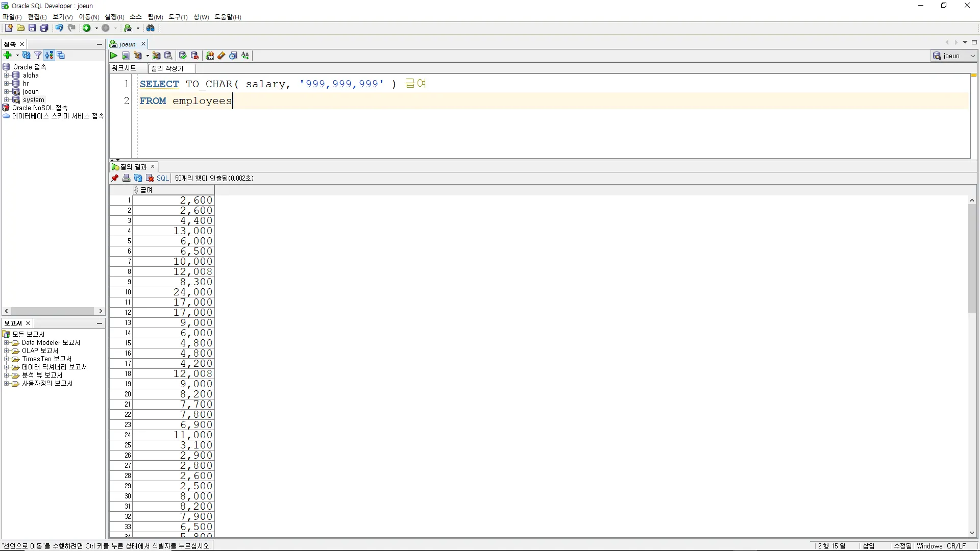Viewport: 980px width, 551px height.
Task: Clear the worksheet with the eraser icon
Action: coord(222,56)
